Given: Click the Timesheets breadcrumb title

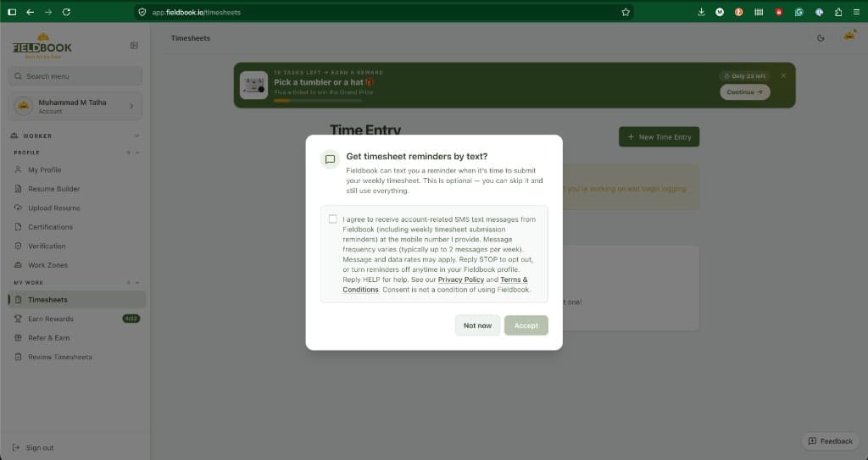Looking at the screenshot, I should tap(191, 38).
